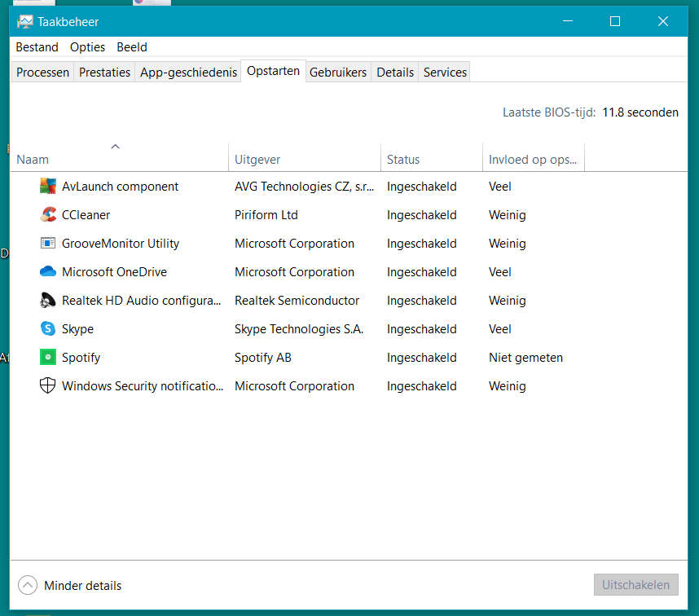Open the Bestand menu
This screenshot has height=616, width=699.
point(37,47)
